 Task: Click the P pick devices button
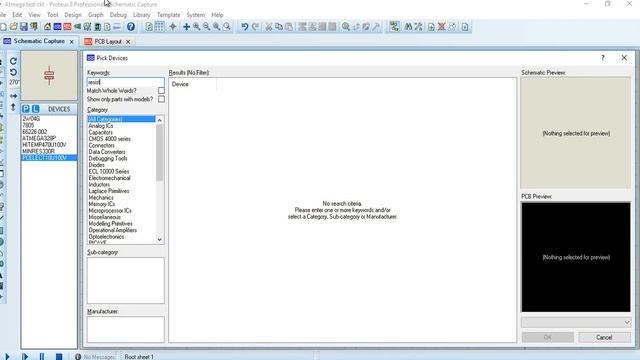click(26, 109)
